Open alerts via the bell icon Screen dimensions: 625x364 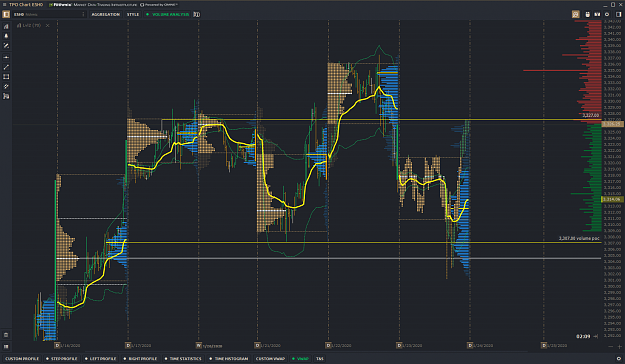(x=6, y=36)
